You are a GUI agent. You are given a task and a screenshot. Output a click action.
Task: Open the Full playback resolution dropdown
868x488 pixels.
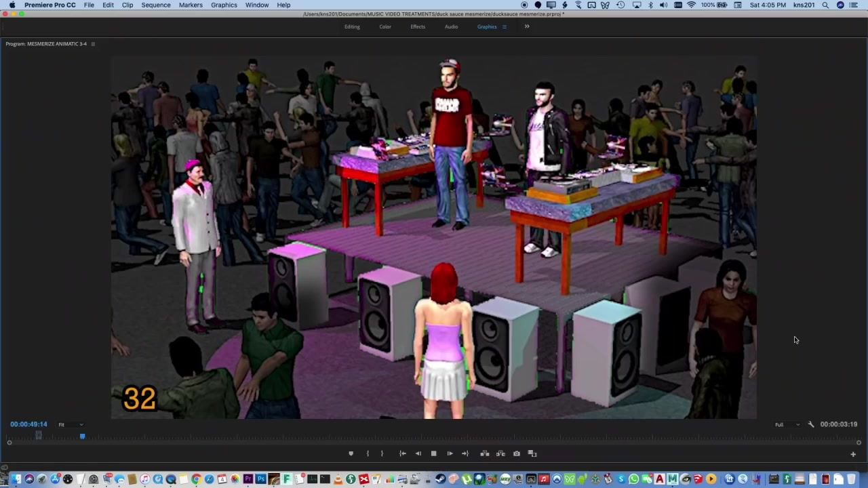(787, 424)
